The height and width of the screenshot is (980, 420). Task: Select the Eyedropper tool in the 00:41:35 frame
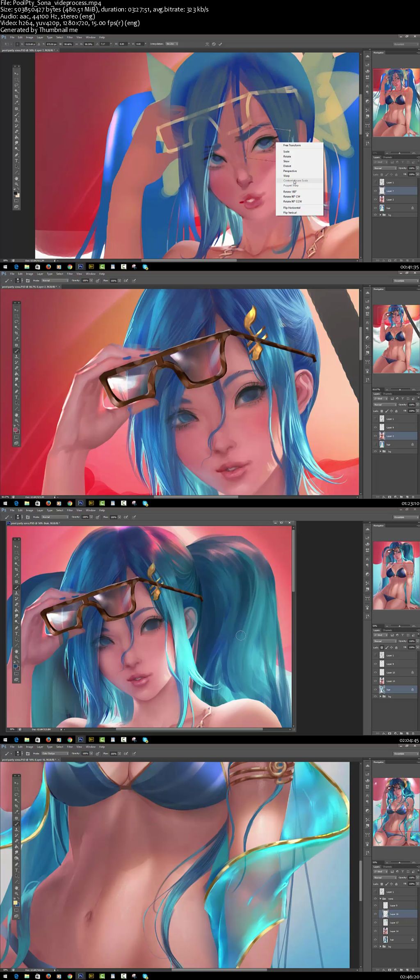coord(16,102)
